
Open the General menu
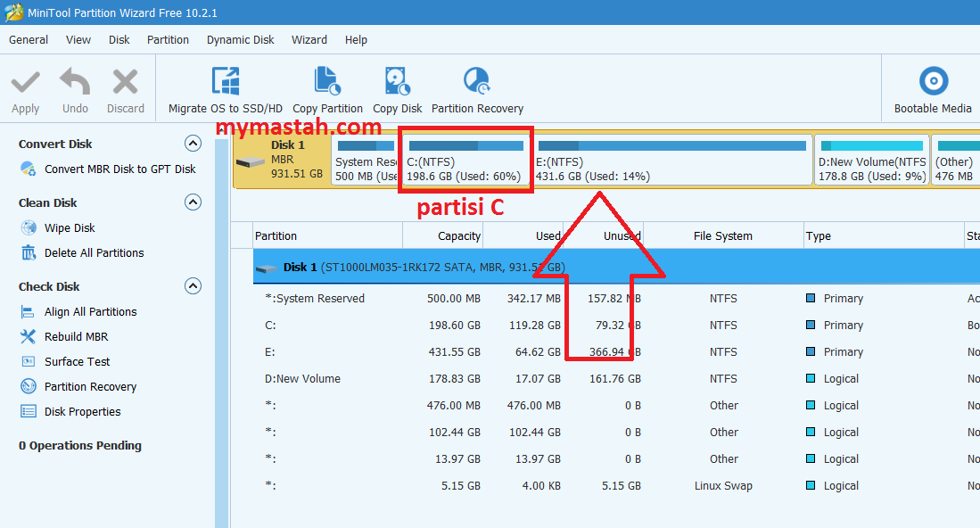[29, 39]
